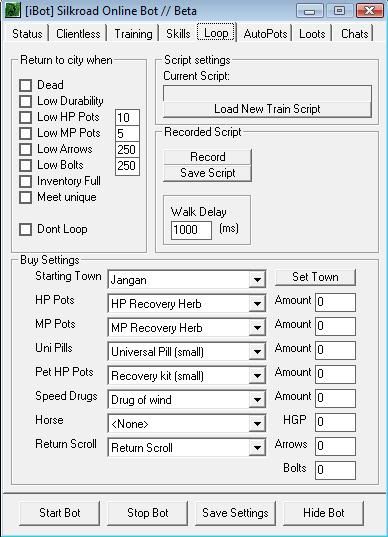Start the bot with Start Bot
This screenshot has width=388, height=537.
point(60,513)
